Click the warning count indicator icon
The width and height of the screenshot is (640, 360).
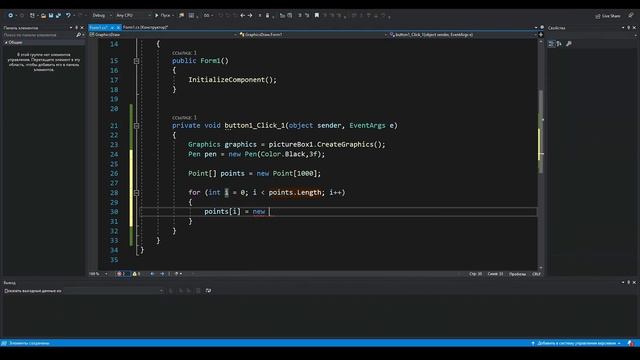coord(136,274)
